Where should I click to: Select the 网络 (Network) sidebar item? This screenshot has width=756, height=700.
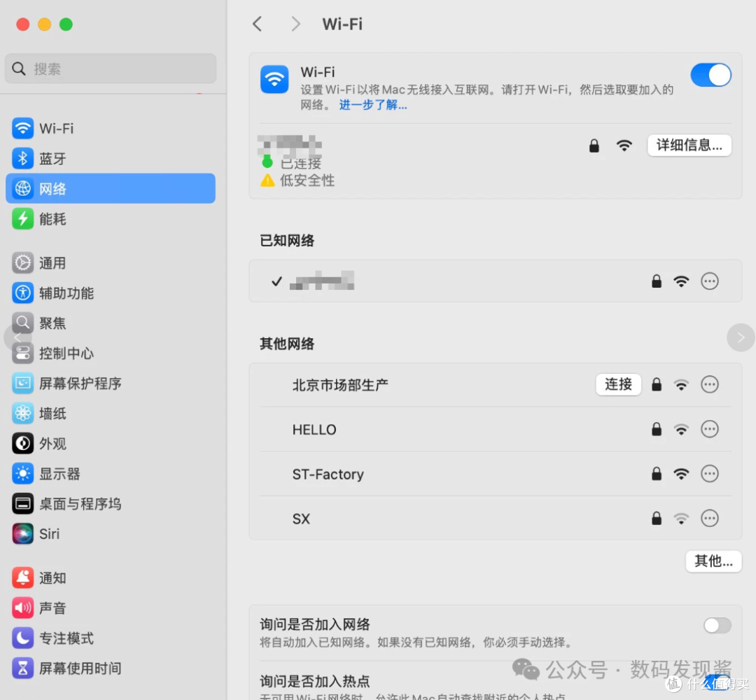click(x=110, y=188)
